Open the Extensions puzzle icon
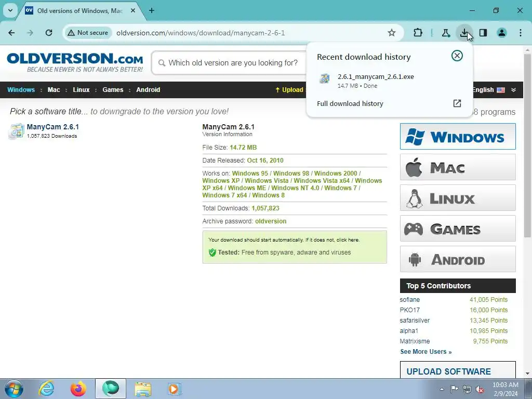 418,33
